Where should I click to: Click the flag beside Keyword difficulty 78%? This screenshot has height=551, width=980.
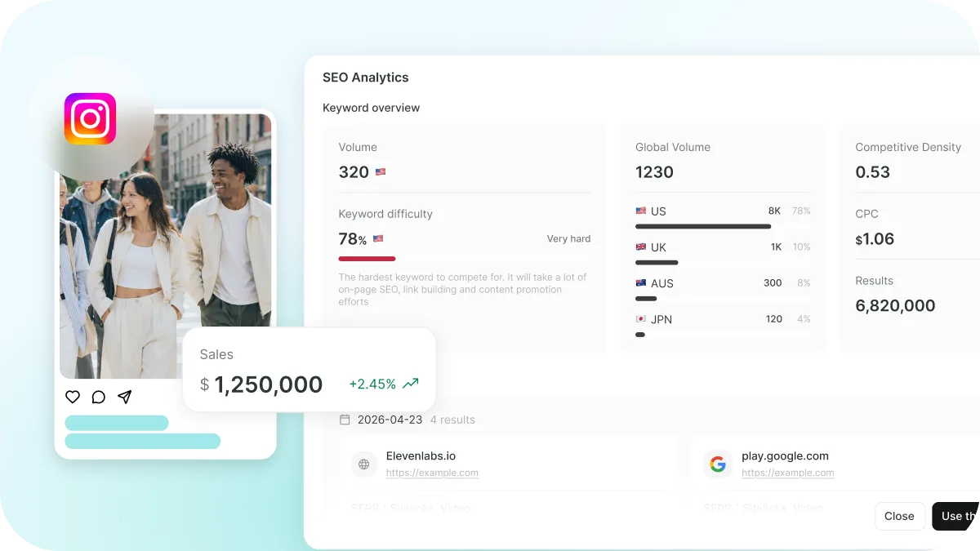tap(378, 239)
